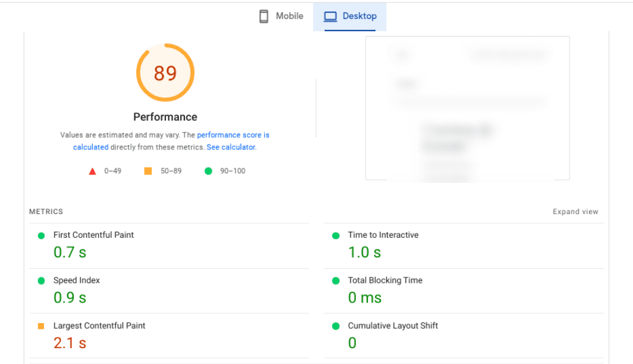633x364 pixels.
Task: Click the green dot beside Total Blocking Time
Action: click(x=335, y=280)
